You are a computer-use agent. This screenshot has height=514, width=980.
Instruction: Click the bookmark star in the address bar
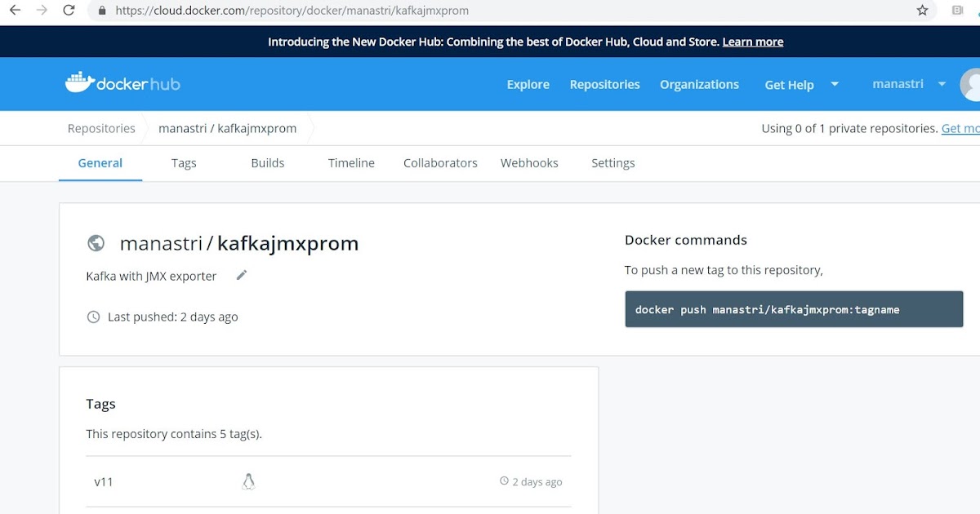tap(922, 11)
